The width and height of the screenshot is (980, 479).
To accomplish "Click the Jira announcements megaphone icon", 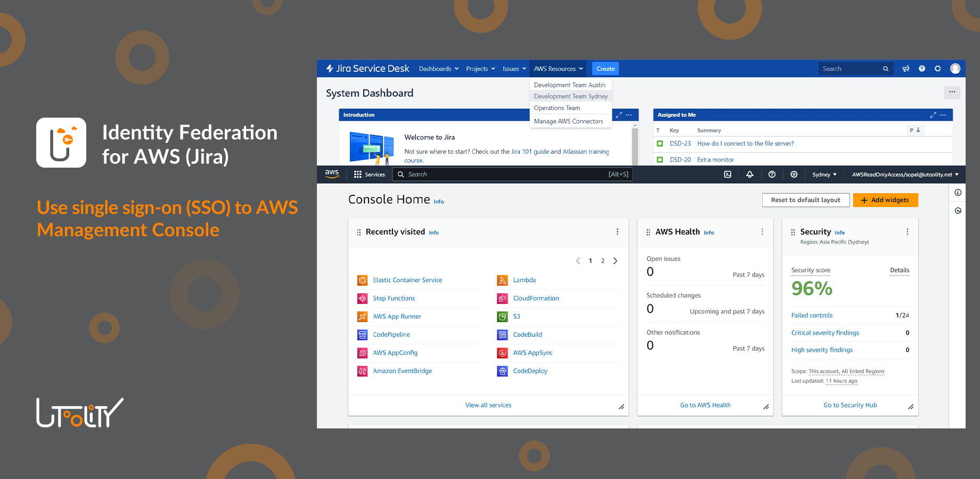I will [x=906, y=69].
